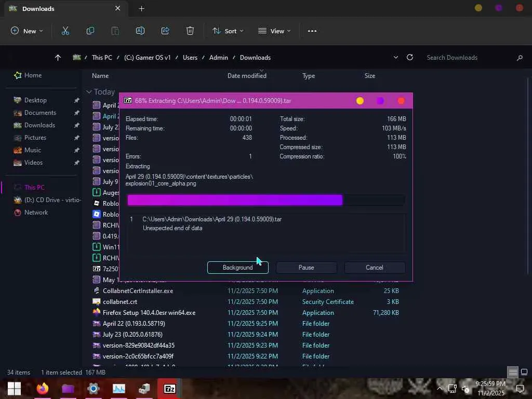The height and width of the screenshot is (399, 532).
Task: Switch to details view layout icon
Action: pyautogui.click(x=513, y=372)
